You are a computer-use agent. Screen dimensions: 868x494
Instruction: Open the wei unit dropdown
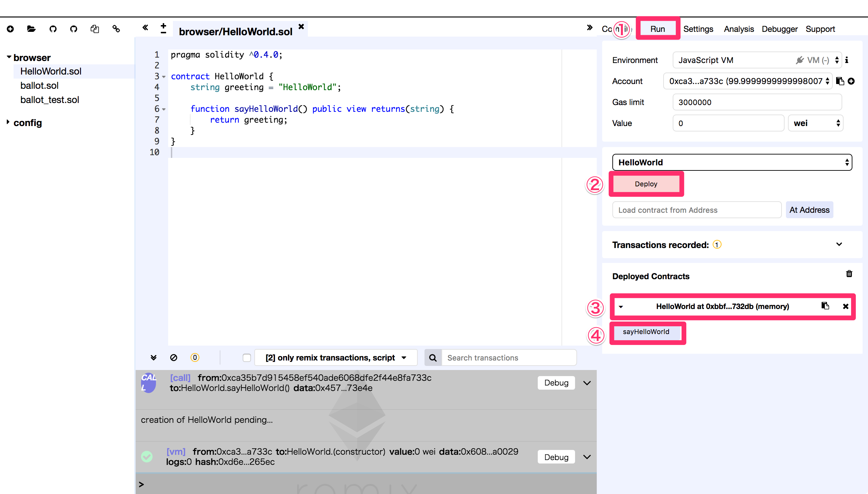pos(815,123)
